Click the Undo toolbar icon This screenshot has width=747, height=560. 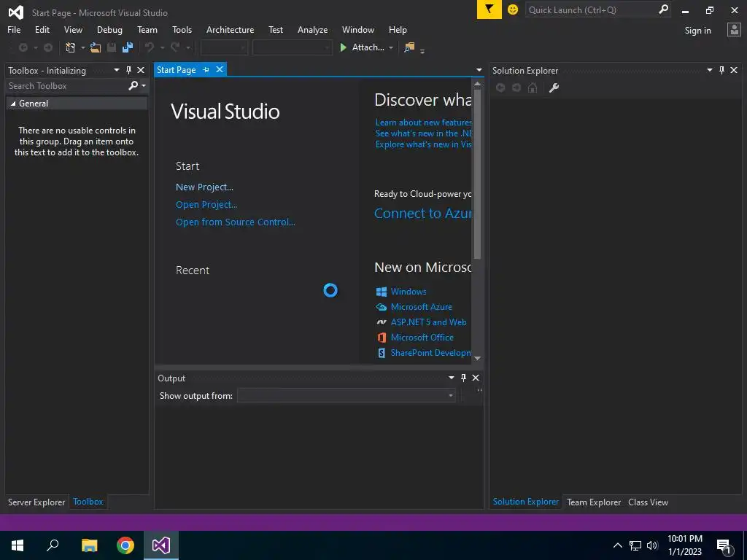tap(150, 47)
